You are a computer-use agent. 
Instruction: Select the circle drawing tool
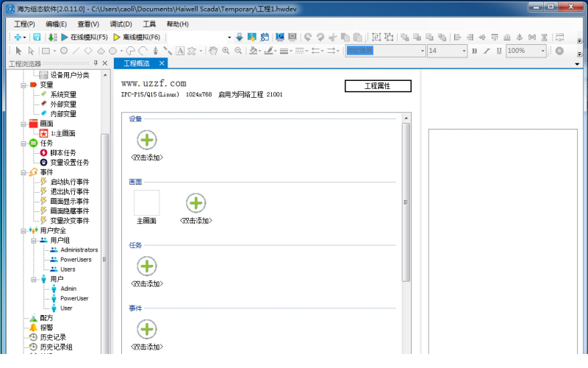tap(64, 51)
